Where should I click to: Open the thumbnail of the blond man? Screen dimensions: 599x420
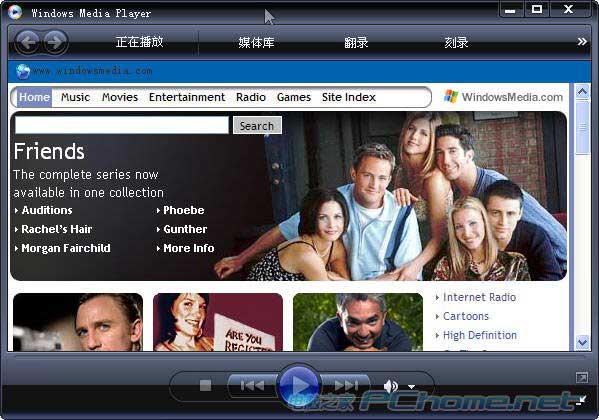pyautogui.click(x=78, y=322)
